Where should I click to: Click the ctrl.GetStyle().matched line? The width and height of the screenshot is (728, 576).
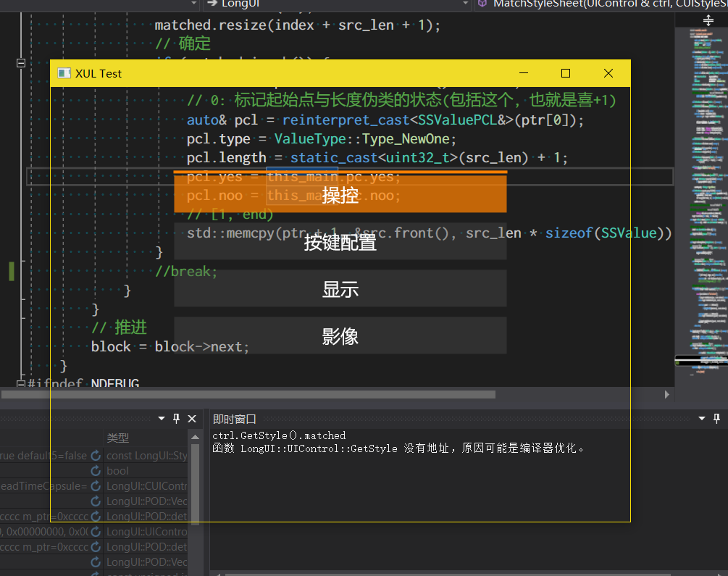coord(279,435)
